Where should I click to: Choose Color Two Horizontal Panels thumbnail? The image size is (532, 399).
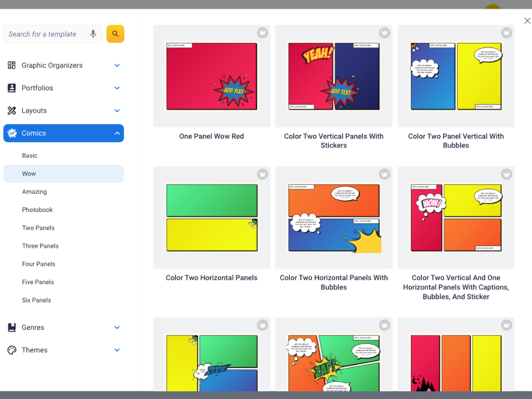click(x=212, y=218)
